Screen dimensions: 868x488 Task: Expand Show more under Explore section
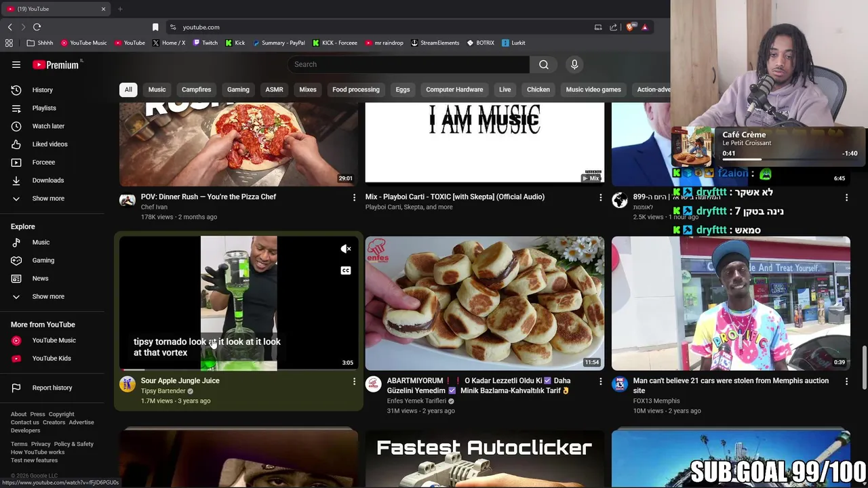[48, 296]
